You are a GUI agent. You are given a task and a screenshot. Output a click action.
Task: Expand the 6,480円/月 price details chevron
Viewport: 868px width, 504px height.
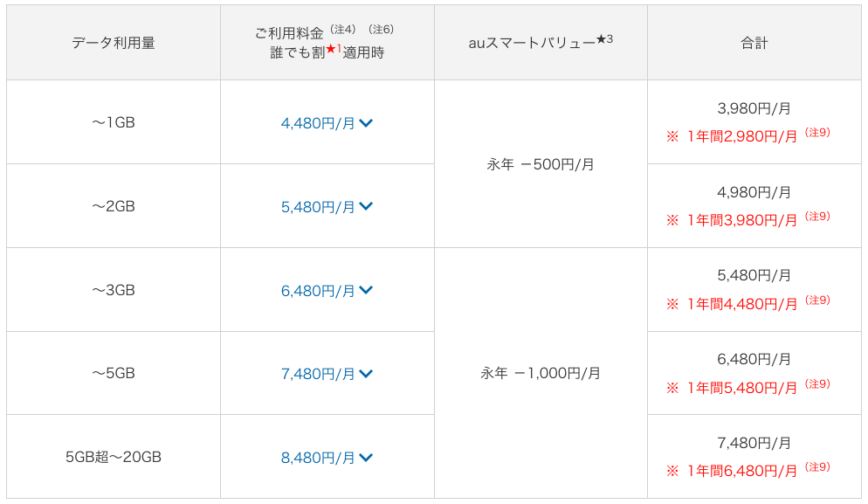(x=366, y=290)
